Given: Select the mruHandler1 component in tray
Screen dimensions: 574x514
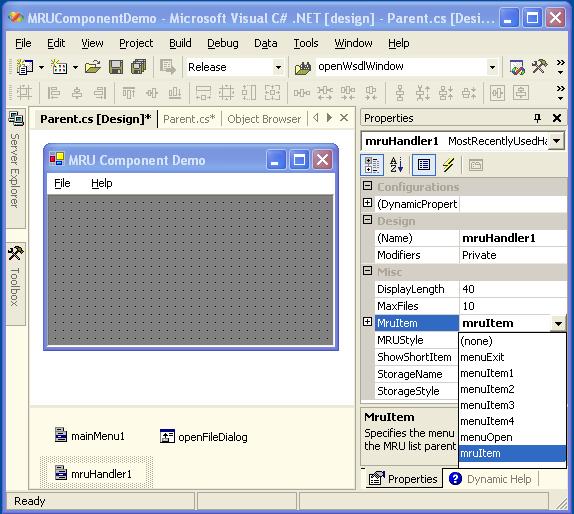Looking at the screenshot, I should [x=93, y=473].
